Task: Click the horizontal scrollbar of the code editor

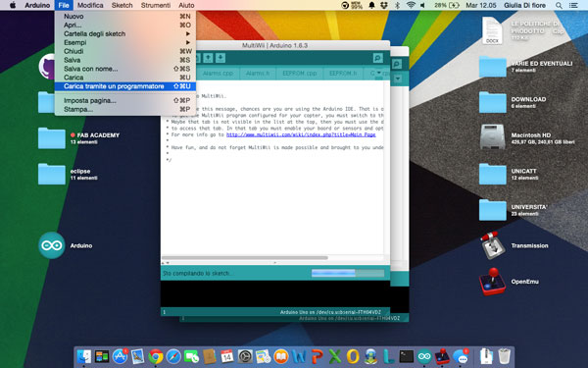Action: pyautogui.click(x=244, y=257)
